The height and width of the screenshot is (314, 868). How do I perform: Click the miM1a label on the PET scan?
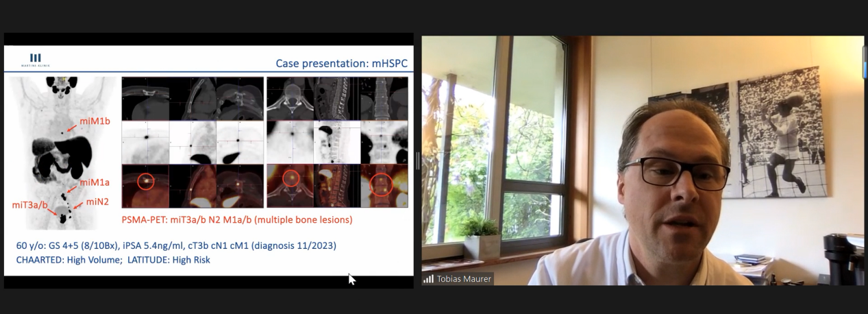click(x=95, y=182)
